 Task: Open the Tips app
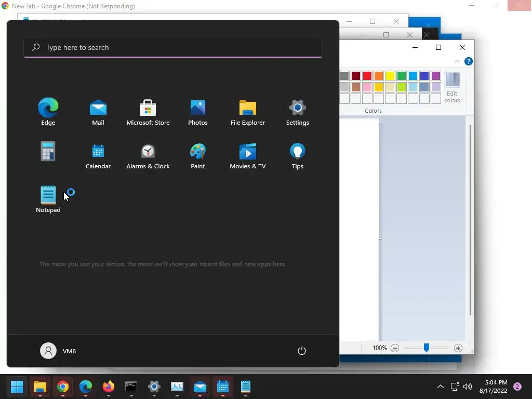click(298, 156)
